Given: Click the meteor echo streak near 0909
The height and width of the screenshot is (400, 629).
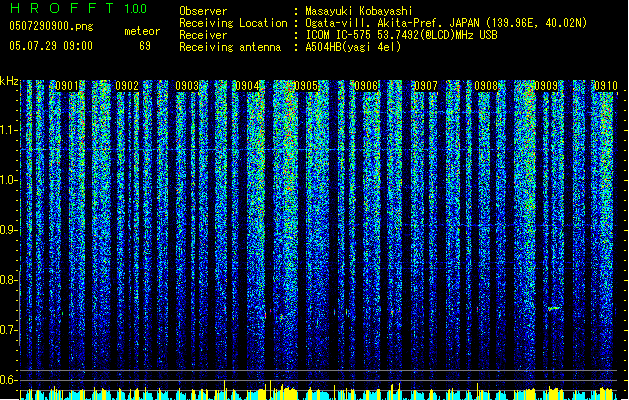Looking at the screenshot, I should point(554,309).
